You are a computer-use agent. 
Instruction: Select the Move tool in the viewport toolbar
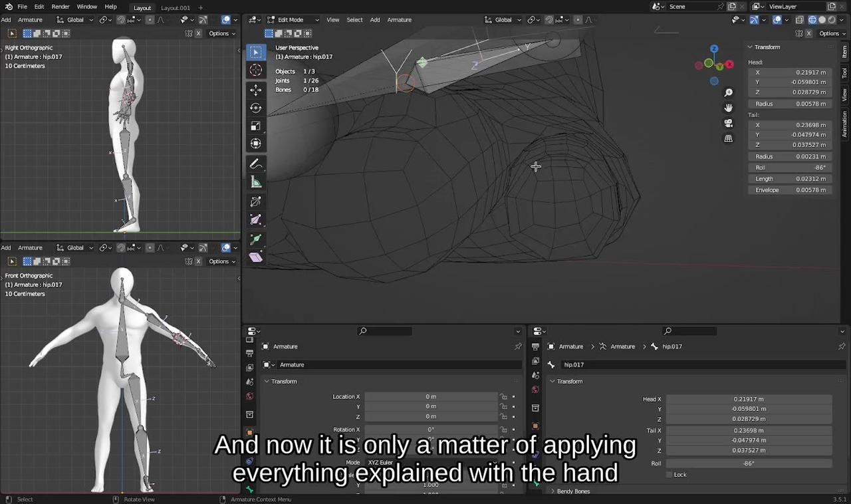coord(256,88)
